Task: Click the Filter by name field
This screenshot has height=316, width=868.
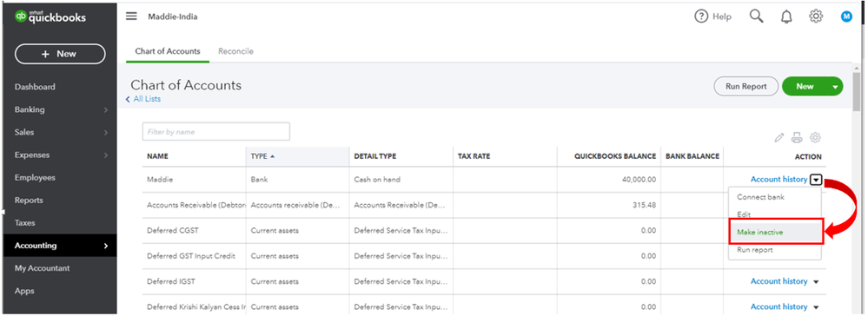Action: (215, 132)
